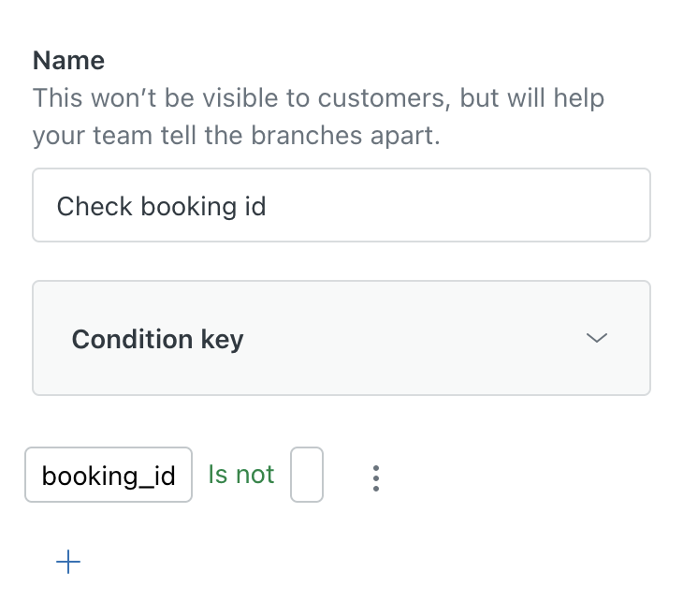
Task: Click the Condition key title text
Action: click(157, 339)
